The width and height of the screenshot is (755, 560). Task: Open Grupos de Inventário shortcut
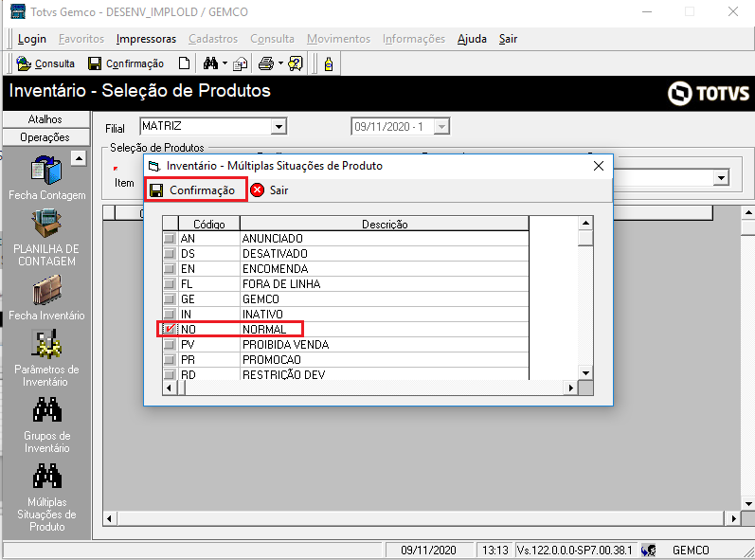46,425
